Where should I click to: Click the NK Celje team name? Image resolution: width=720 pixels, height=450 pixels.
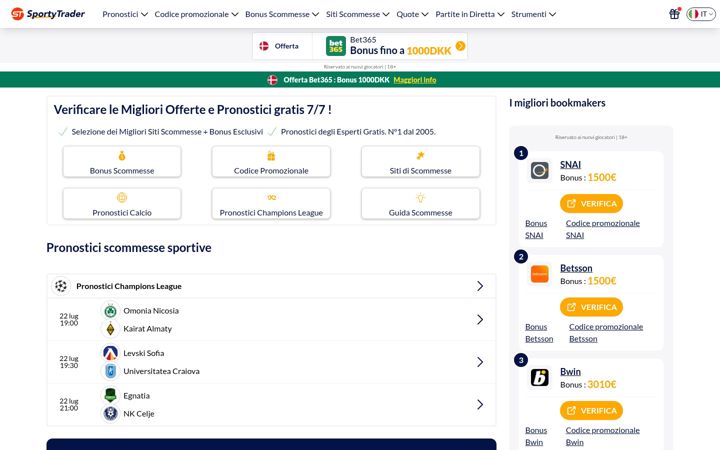pos(139,414)
